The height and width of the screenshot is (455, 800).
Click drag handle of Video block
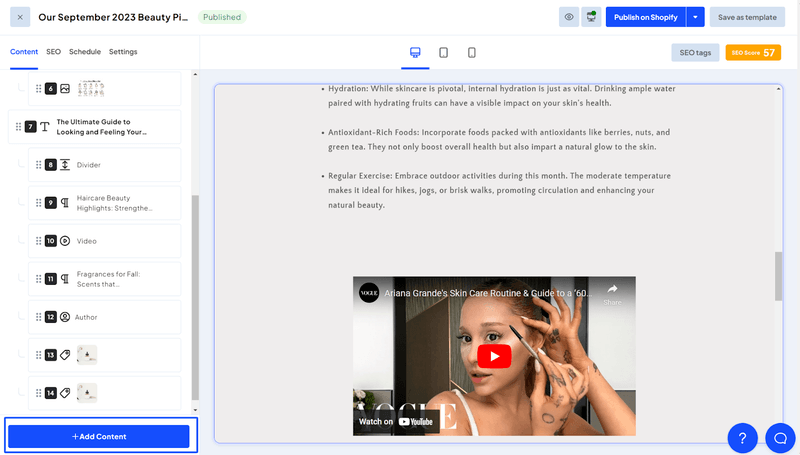coord(38,241)
